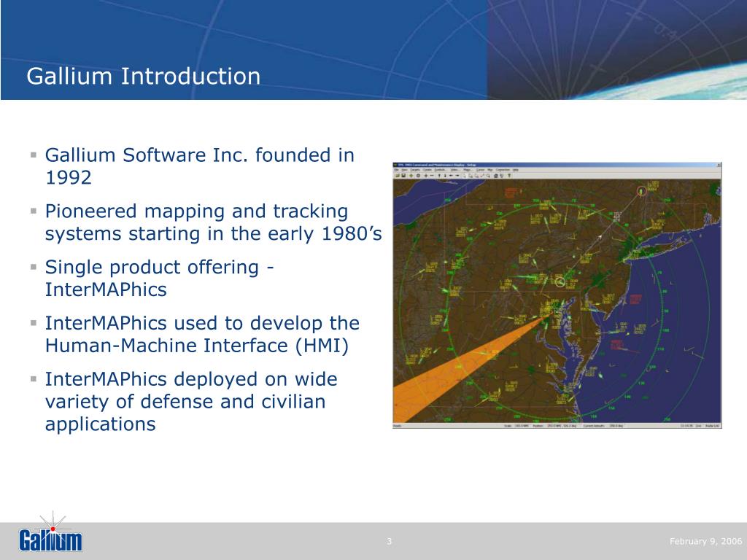Open the Video menu
Viewport: 747px width, 560px height.
coord(454,170)
